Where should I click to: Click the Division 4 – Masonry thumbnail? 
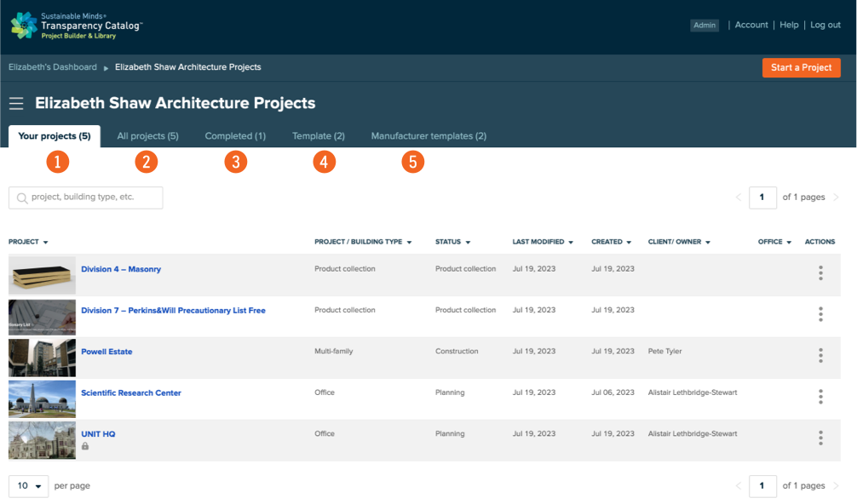42,275
